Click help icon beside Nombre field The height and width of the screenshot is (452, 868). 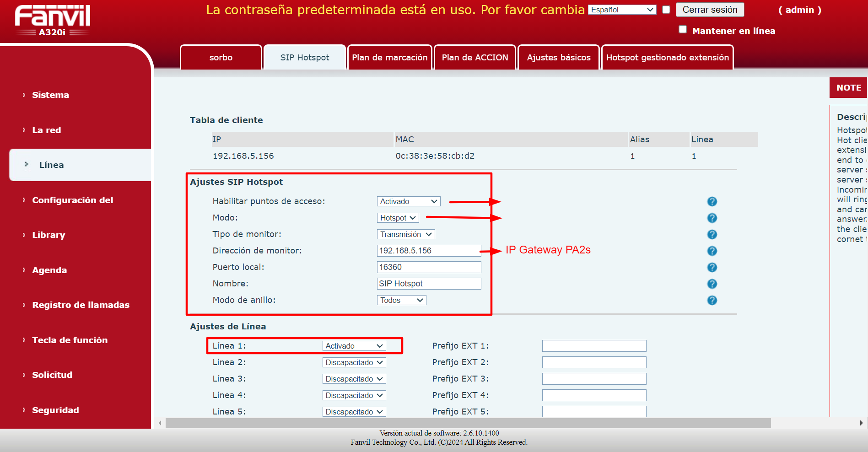pos(712,284)
